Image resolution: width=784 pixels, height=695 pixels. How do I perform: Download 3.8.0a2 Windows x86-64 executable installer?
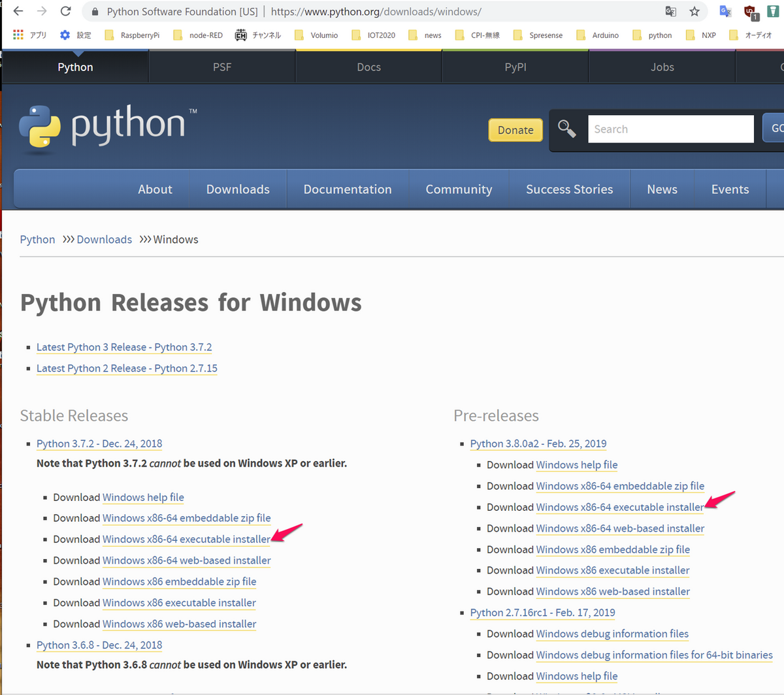click(620, 507)
